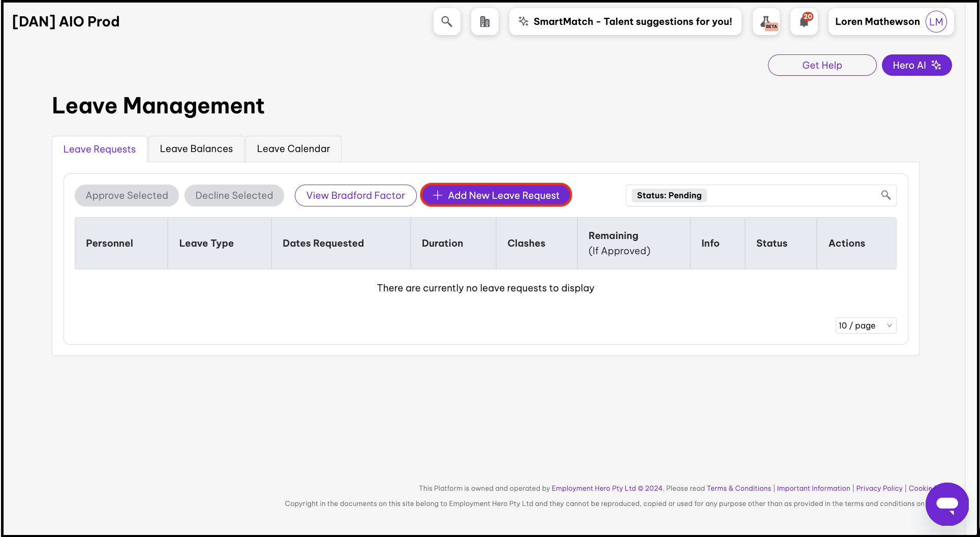
Task: Click the SmartMatch sparkle icon
Action: pyautogui.click(x=523, y=21)
